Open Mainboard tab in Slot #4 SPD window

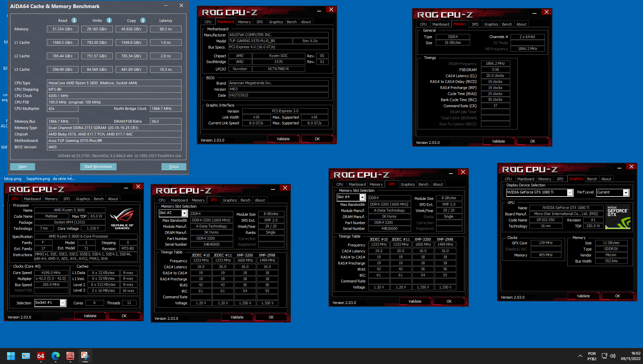(357, 184)
